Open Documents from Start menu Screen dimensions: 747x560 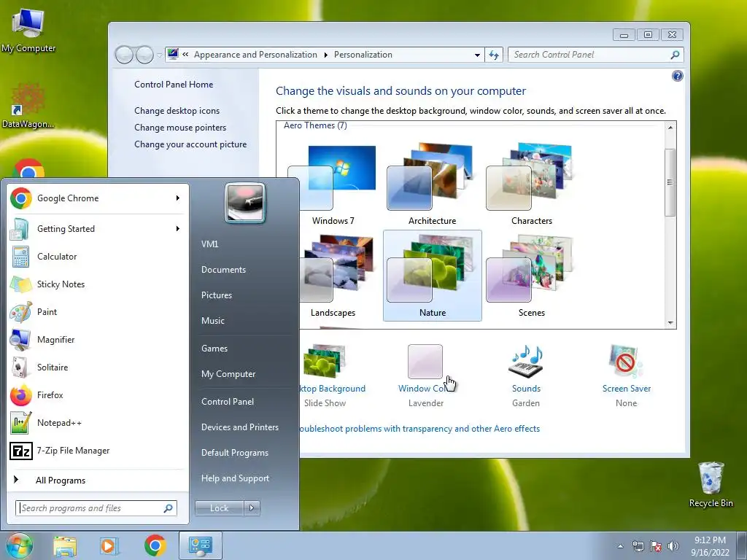223,270
